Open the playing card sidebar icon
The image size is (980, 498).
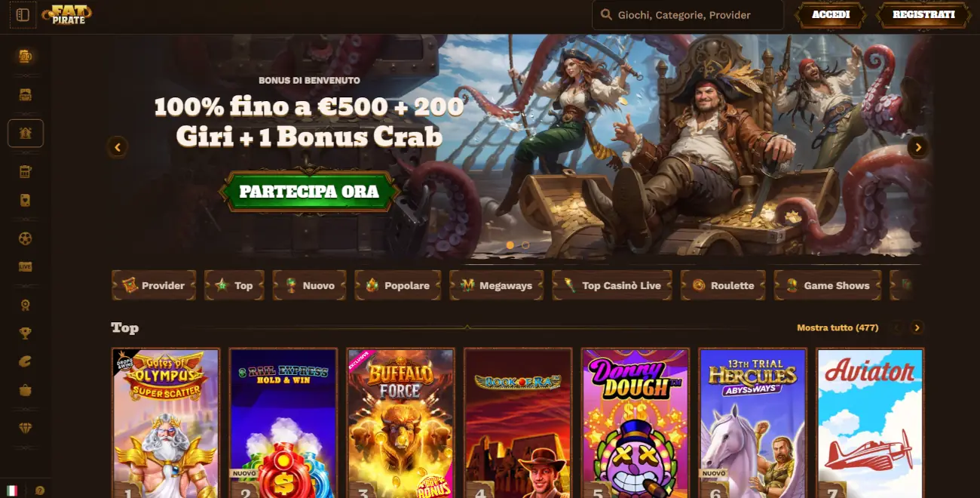tap(26, 201)
